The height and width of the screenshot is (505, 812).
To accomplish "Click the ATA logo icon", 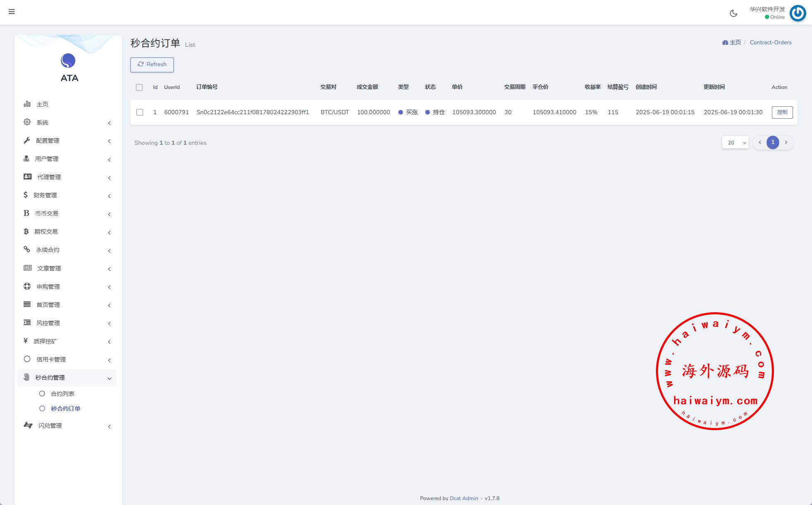I will (x=68, y=61).
